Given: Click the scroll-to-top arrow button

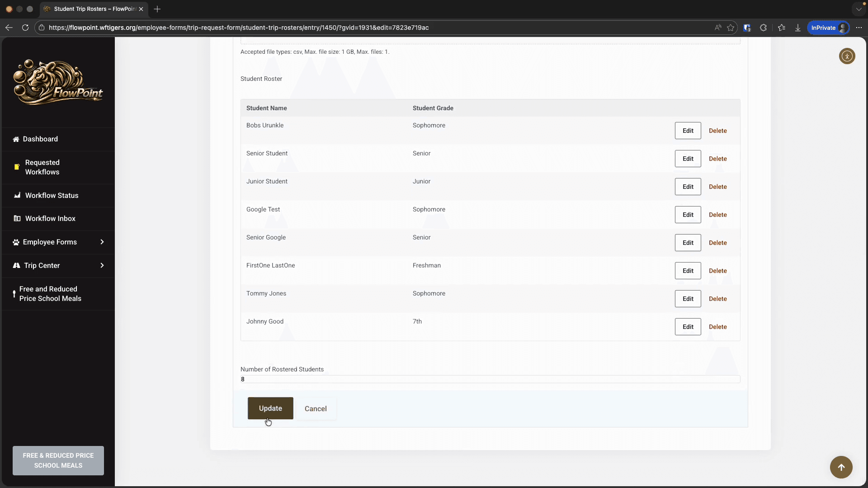Looking at the screenshot, I should [x=841, y=467].
